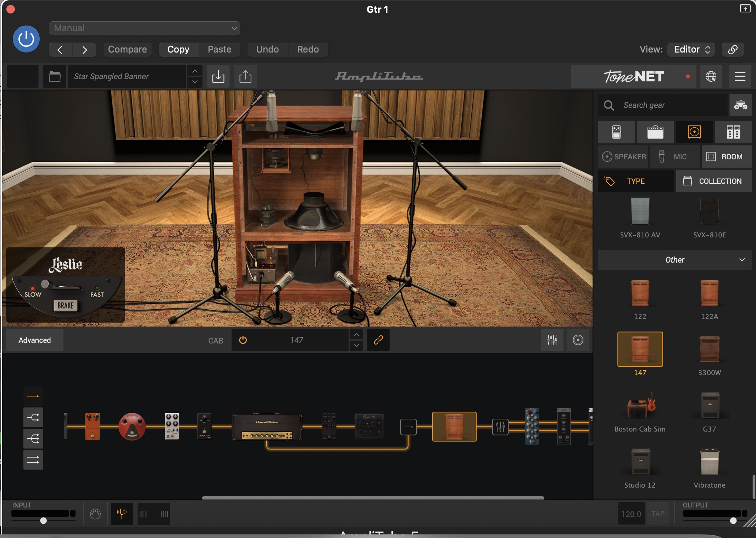Click the Undo button
756x538 pixels.
point(267,49)
